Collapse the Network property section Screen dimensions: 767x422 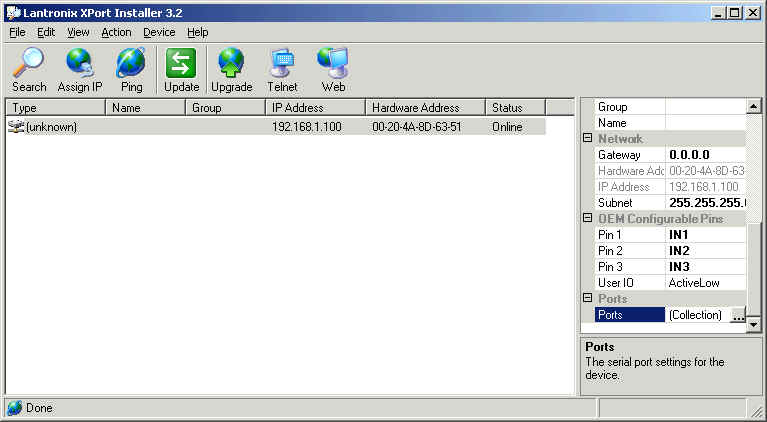point(588,138)
